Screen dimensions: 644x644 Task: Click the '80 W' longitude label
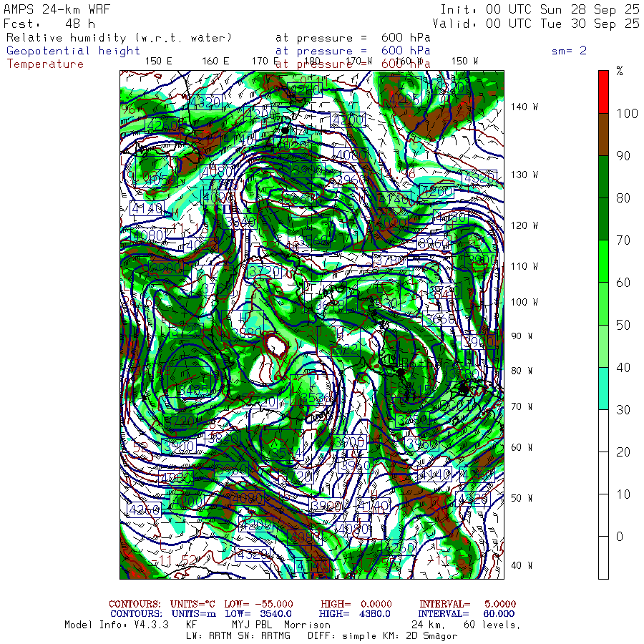[x=522, y=371]
